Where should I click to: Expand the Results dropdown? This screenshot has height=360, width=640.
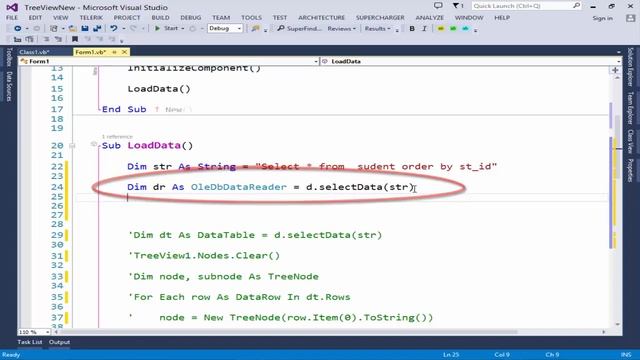click(x=378, y=29)
